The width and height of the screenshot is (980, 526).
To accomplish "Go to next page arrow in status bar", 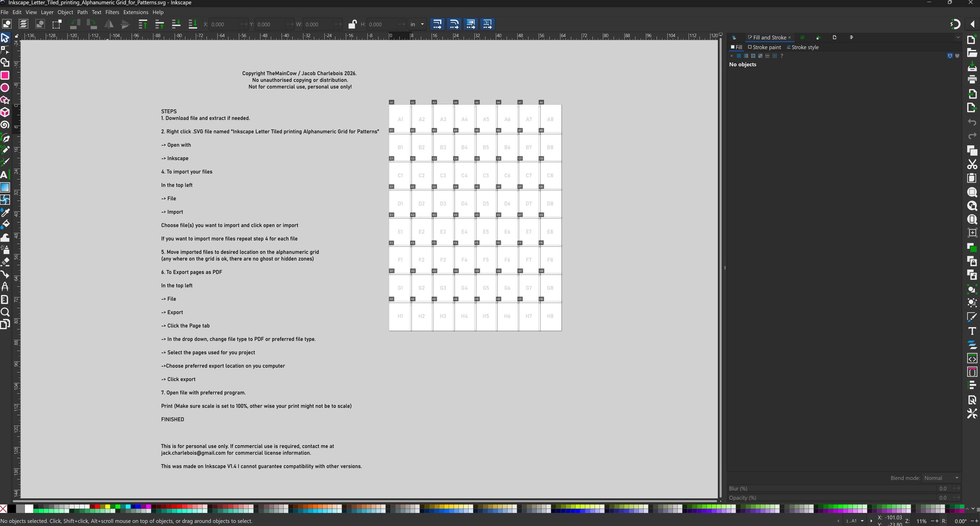I will coord(871,521).
